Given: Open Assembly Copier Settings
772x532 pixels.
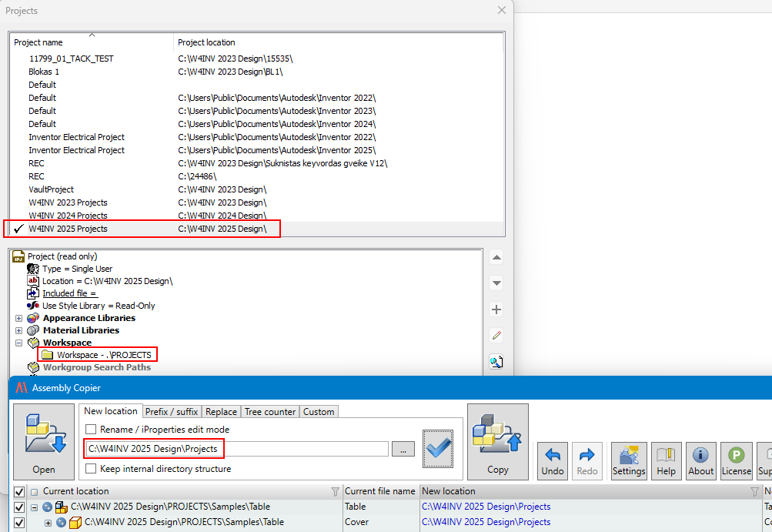Looking at the screenshot, I should pos(629,461).
